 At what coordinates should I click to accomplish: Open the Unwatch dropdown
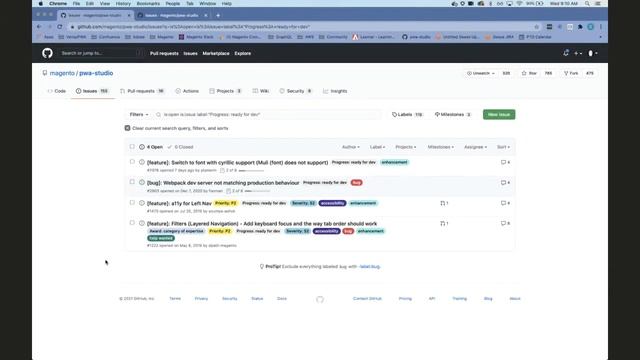coord(481,73)
